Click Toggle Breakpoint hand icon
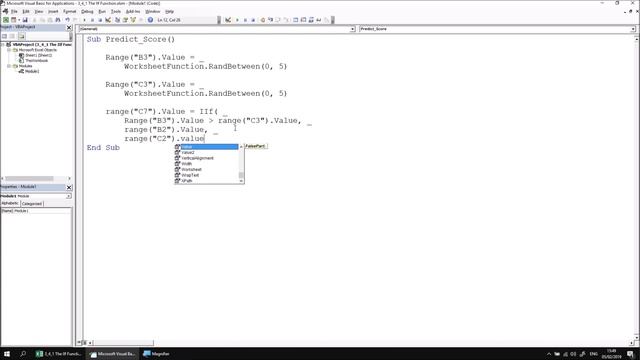The height and width of the screenshot is (360, 640). 262,20
